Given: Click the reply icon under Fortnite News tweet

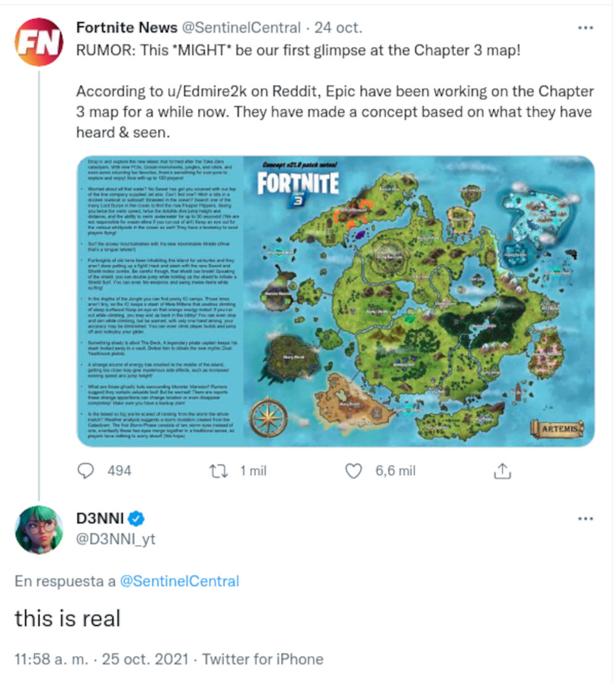Looking at the screenshot, I should [84, 471].
